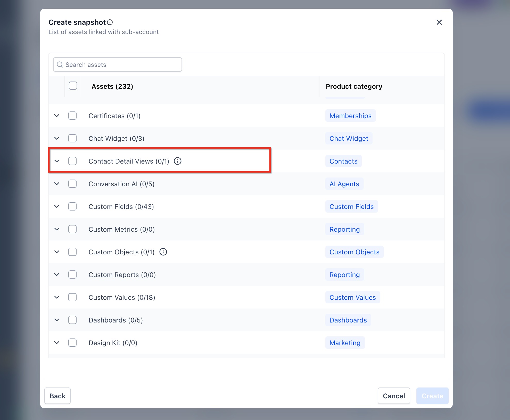Tick the Design Kit checkbox

pyautogui.click(x=72, y=343)
